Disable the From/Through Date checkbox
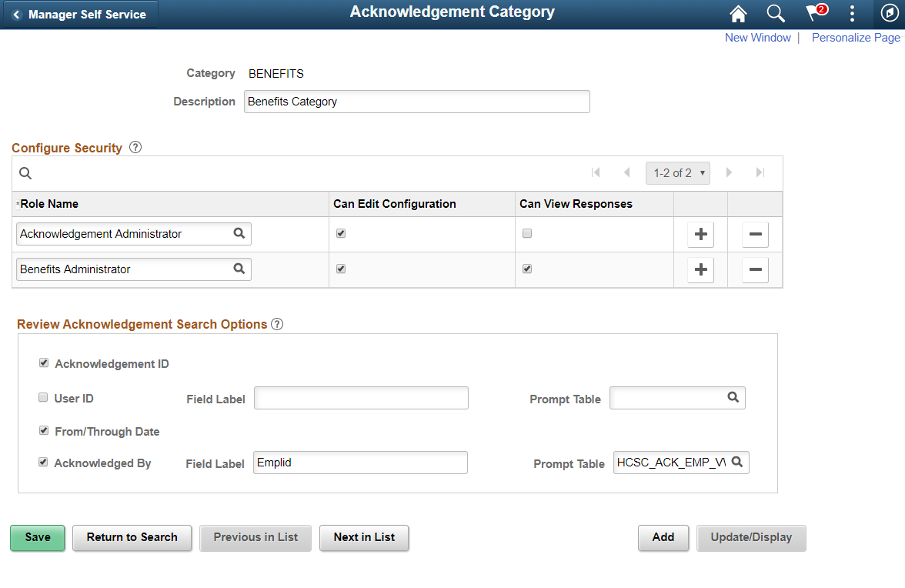The width and height of the screenshot is (905, 588). tap(44, 430)
